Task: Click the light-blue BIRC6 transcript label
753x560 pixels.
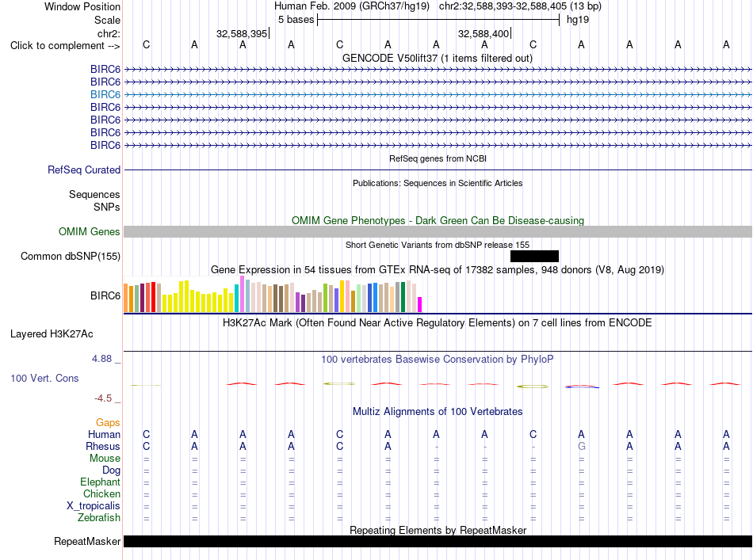Action: tap(105, 94)
